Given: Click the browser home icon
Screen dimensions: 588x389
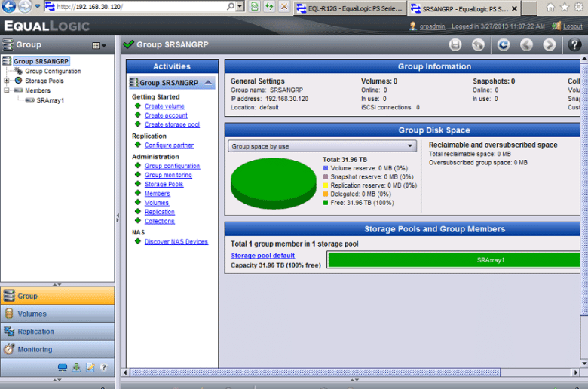Looking at the screenshot, I should [550, 7].
